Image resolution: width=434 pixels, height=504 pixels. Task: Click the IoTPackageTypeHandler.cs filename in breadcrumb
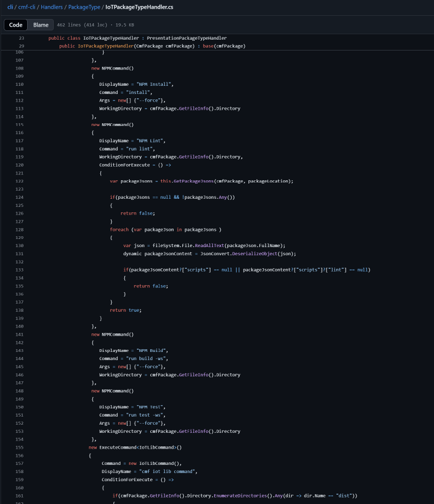pos(139,7)
